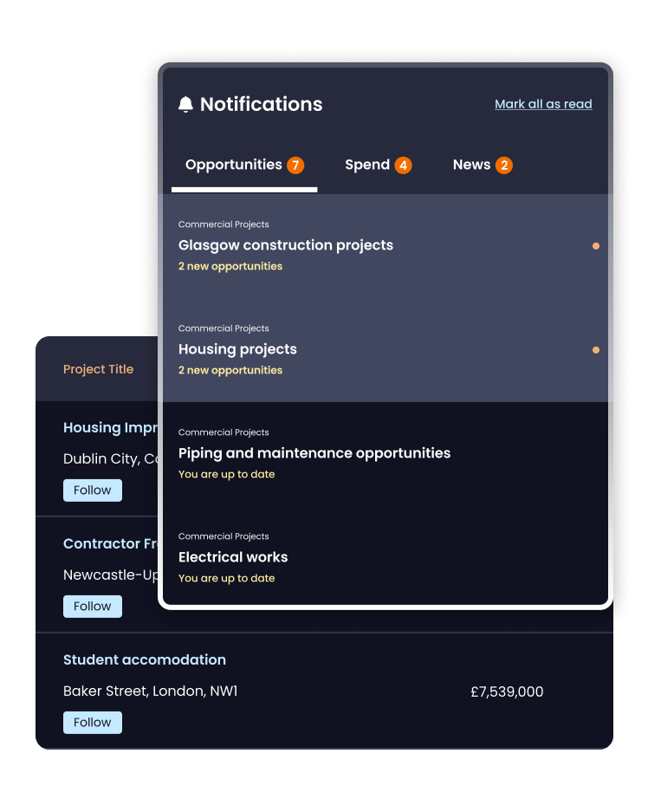Click the Notifications bell icon
The height and width of the screenshot is (812, 648).
(185, 104)
